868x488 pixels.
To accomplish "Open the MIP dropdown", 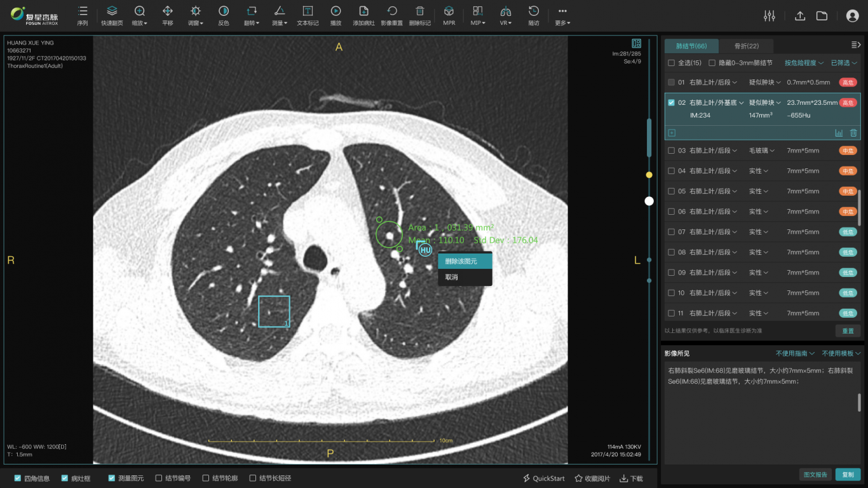I will (478, 16).
